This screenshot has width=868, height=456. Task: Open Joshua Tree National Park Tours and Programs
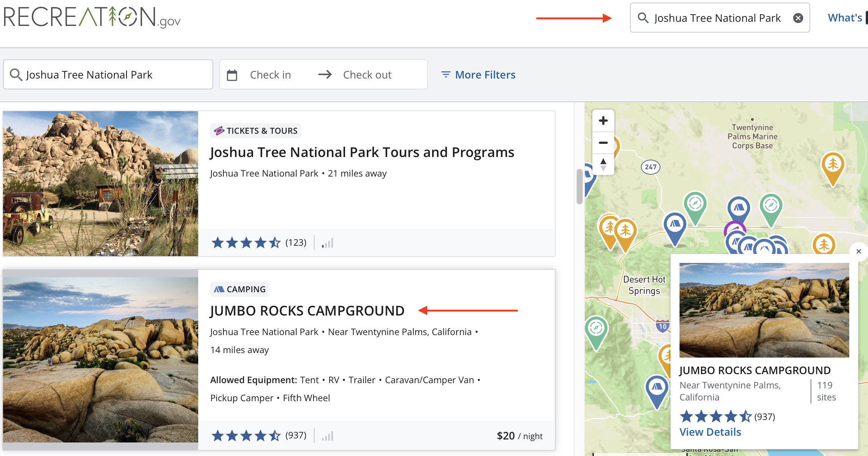[x=362, y=152]
